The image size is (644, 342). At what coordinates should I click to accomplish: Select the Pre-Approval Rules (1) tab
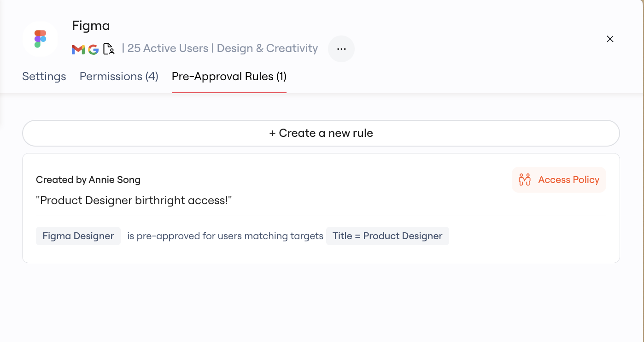[x=229, y=77]
